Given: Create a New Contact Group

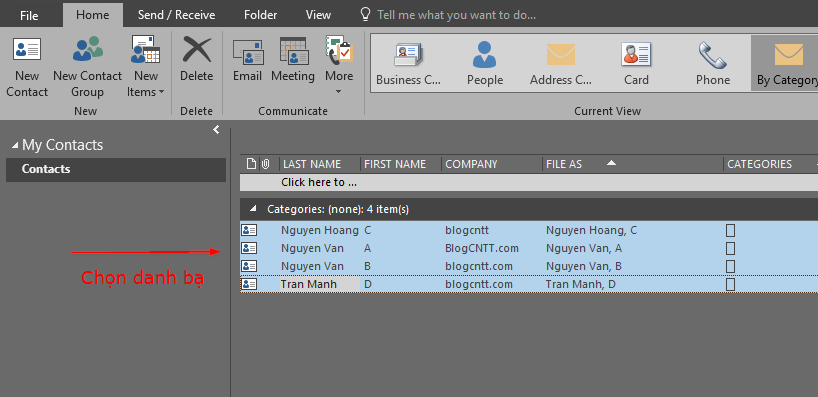Looking at the screenshot, I should 87,67.
